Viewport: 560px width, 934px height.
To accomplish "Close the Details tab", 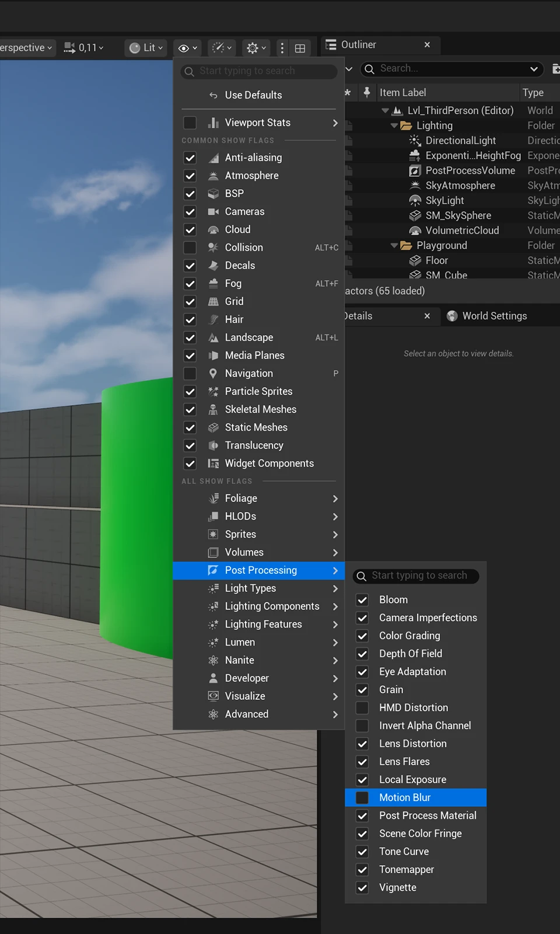I will (x=427, y=316).
